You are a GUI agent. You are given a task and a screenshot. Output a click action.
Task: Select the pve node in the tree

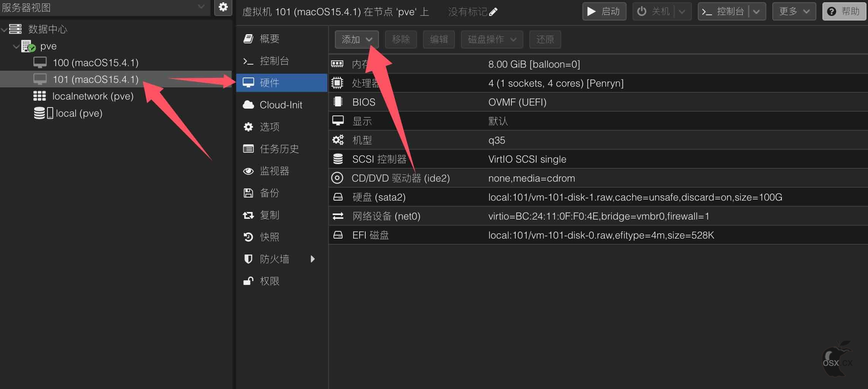click(48, 46)
